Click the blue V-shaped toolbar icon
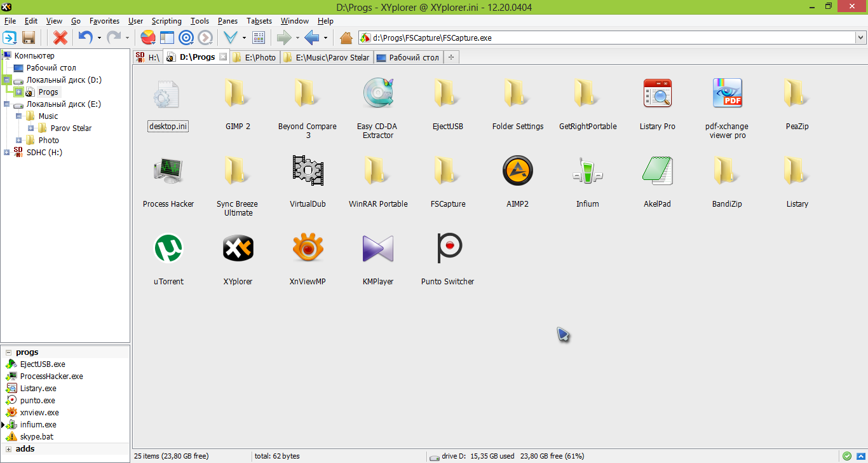 (230, 38)
